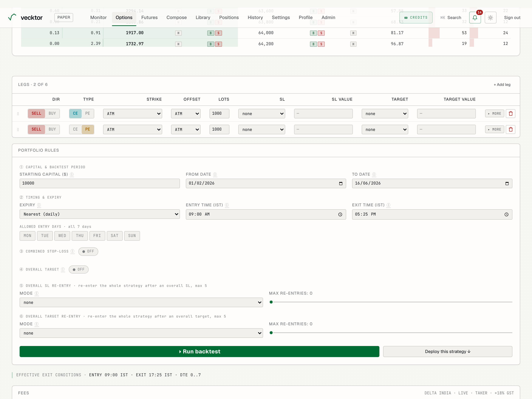Open the Futures tab
The width and height of the screenshot is (532, 399).
149,18
